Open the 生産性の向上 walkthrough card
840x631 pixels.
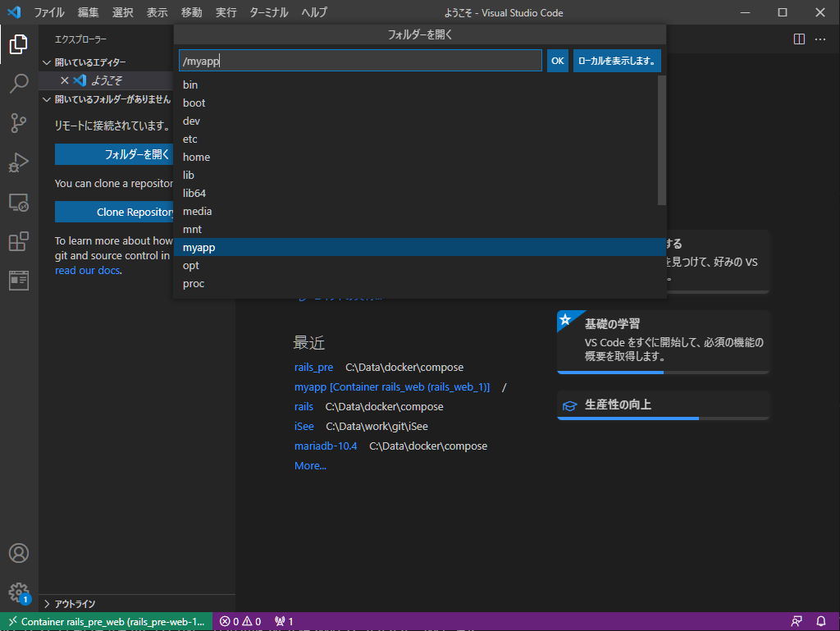coord(663,405)
